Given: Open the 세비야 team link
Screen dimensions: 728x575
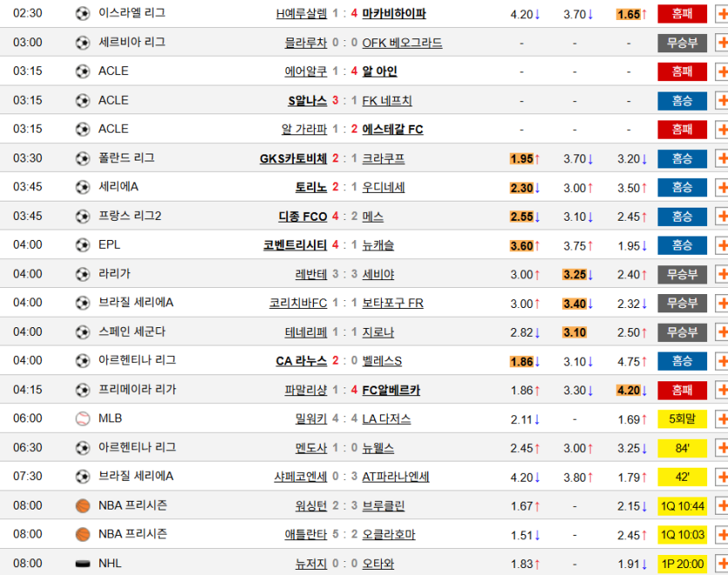Looking at the screenshot, I should pos(378,274).
